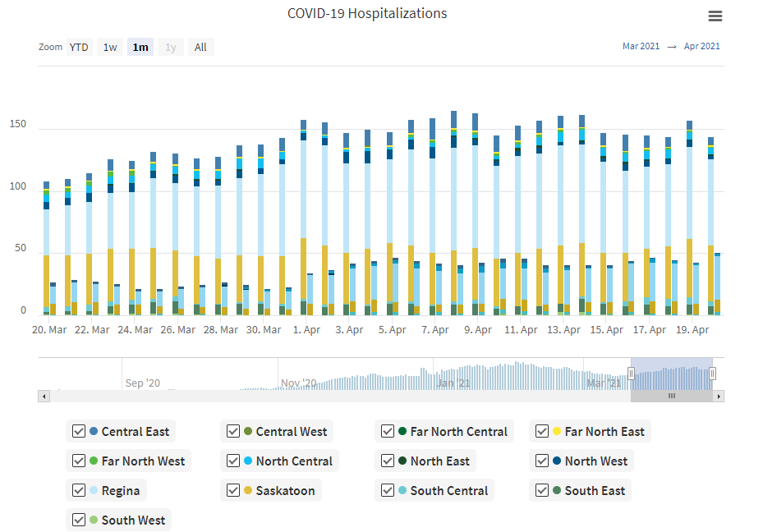
Task: Click the Jan '21 area in navigator
Action: [453, 383]
